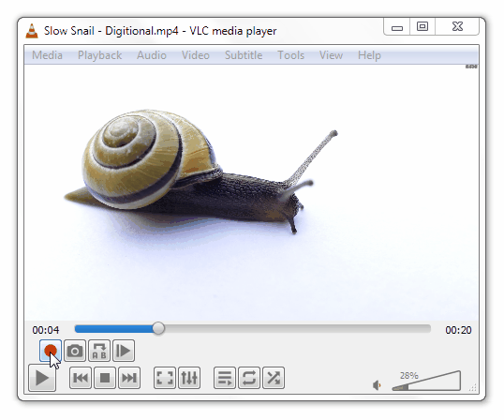Click the seek bar progress track
Viewport: 504px width, 420px height.
tap(253, 329)
